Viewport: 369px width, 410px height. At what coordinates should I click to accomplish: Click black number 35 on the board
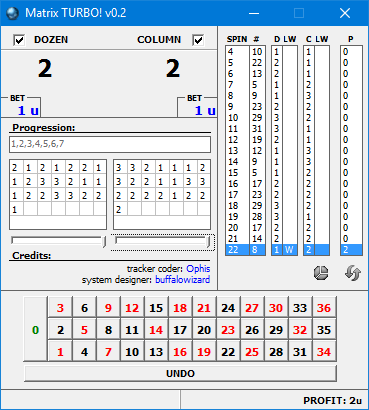point(324,330)
